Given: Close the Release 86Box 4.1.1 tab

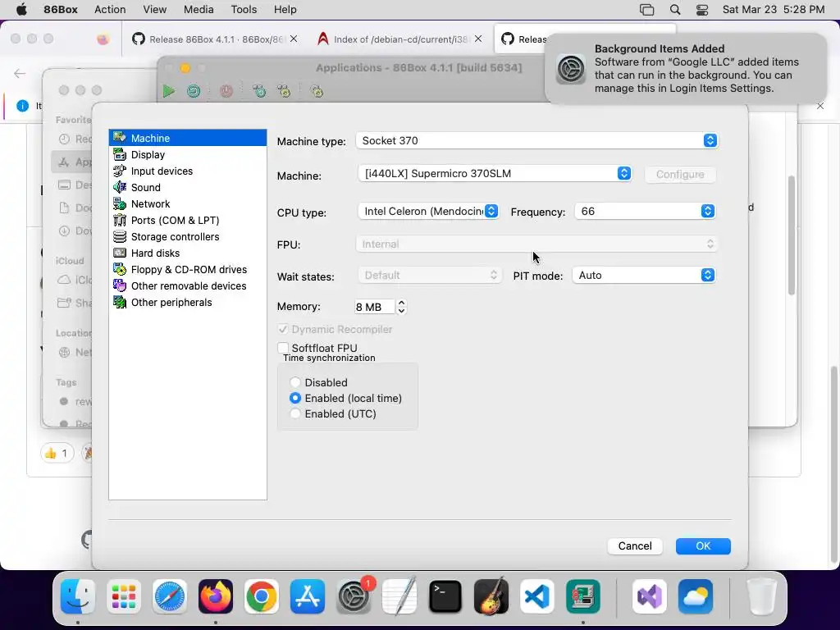Looking at the screenshot, I should [294, 39].
